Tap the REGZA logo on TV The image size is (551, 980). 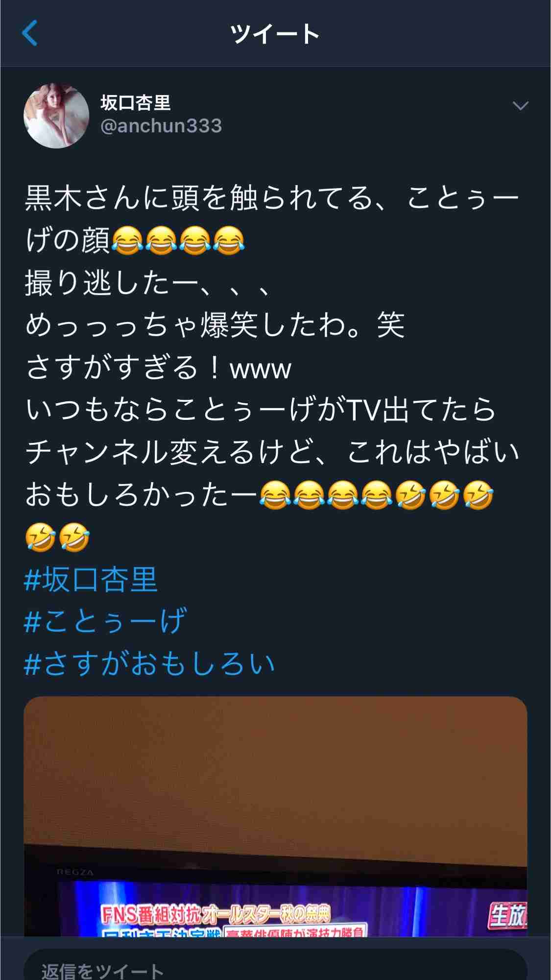coord(75,872)
